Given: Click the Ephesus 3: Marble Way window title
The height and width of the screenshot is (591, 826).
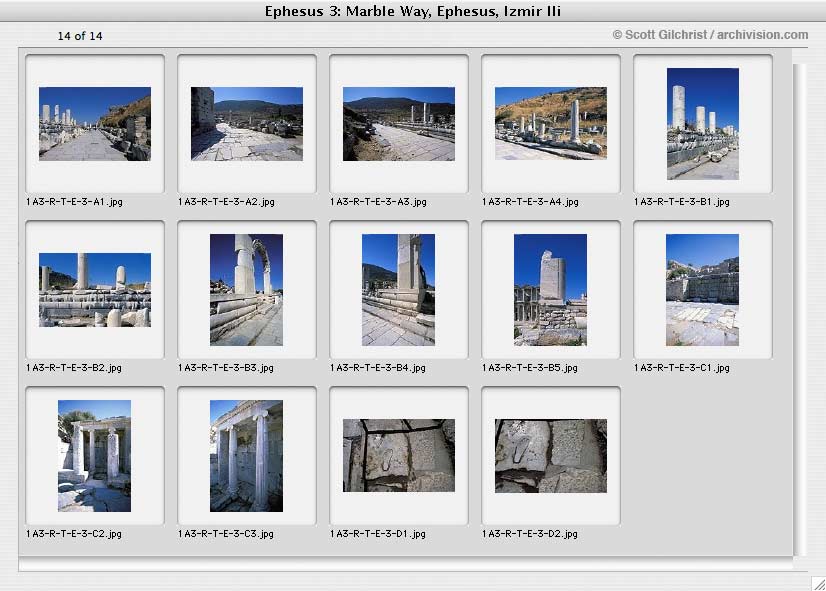Looking at the screenshot, I should [413, 11].
